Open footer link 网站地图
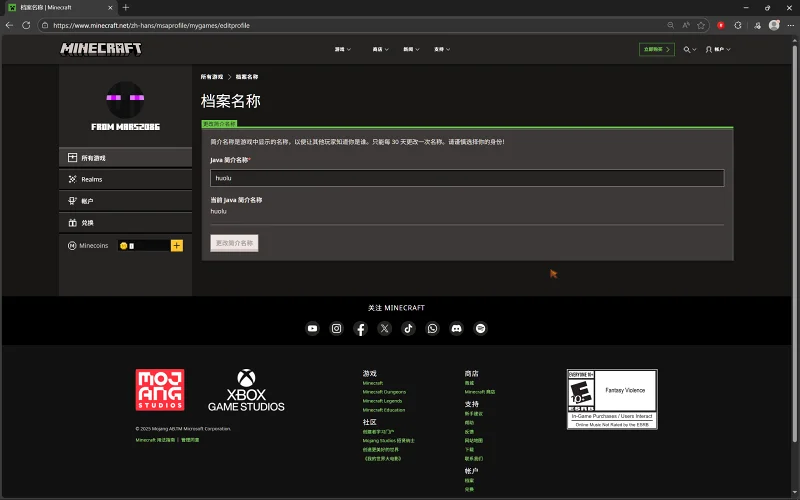The image size is (800, 500). tap(473, 440)
